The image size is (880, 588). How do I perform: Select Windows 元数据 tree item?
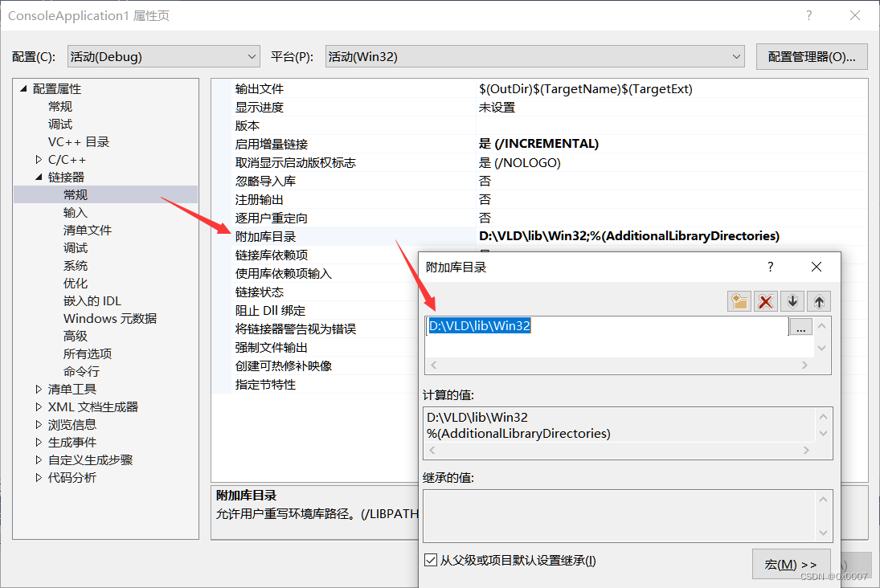pos(110,319)
